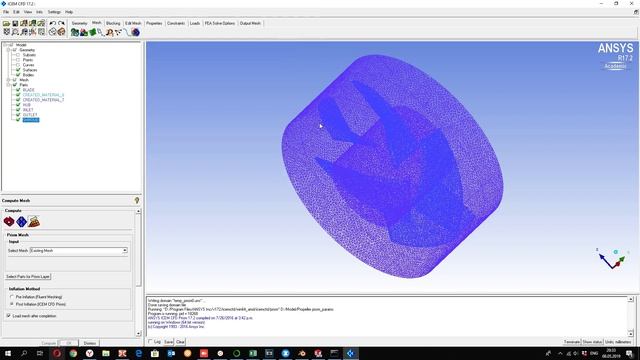640x360 pixels.
Task: Toggle Load mesh after completion checkbox
Action: tap(9, 316)
